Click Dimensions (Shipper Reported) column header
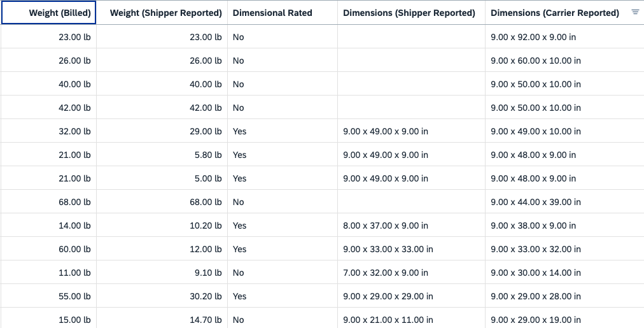 [x=411, y=13]
